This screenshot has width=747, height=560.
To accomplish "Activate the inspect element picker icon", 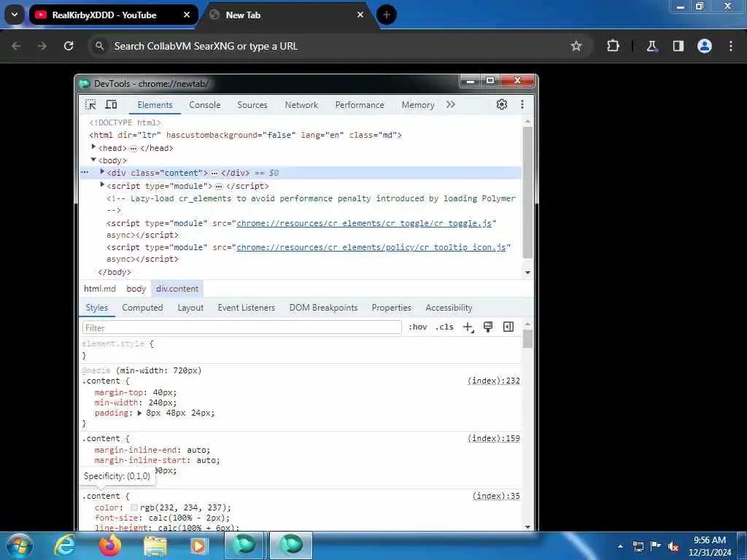I will point(90,105).
